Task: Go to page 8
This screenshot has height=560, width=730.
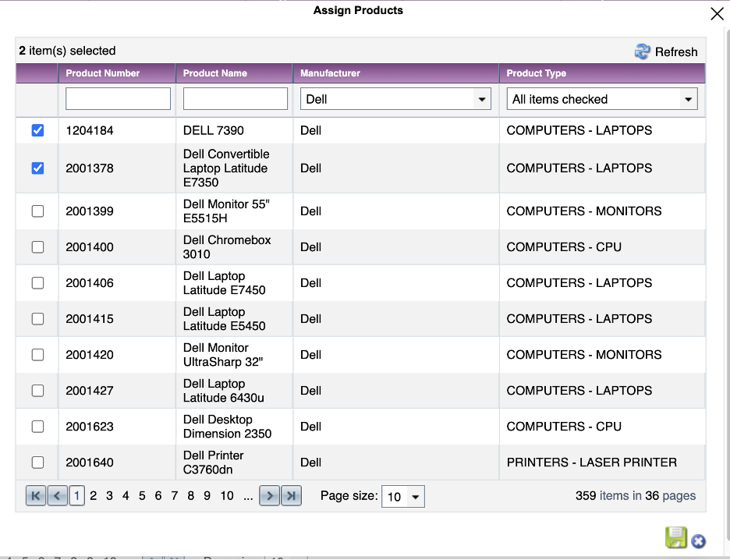Action: click(x=191, y=496)
